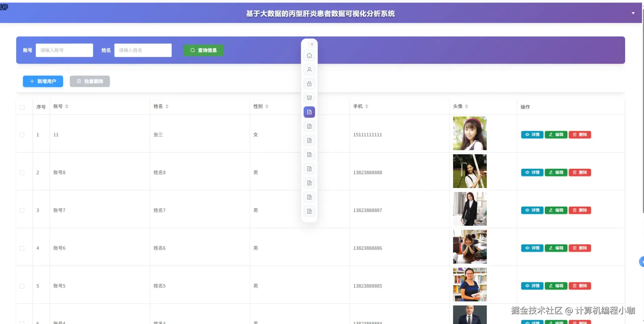The image size is (644, 324).
Task: Sort the table by 账号 column
Action: [x=67, y=106]
